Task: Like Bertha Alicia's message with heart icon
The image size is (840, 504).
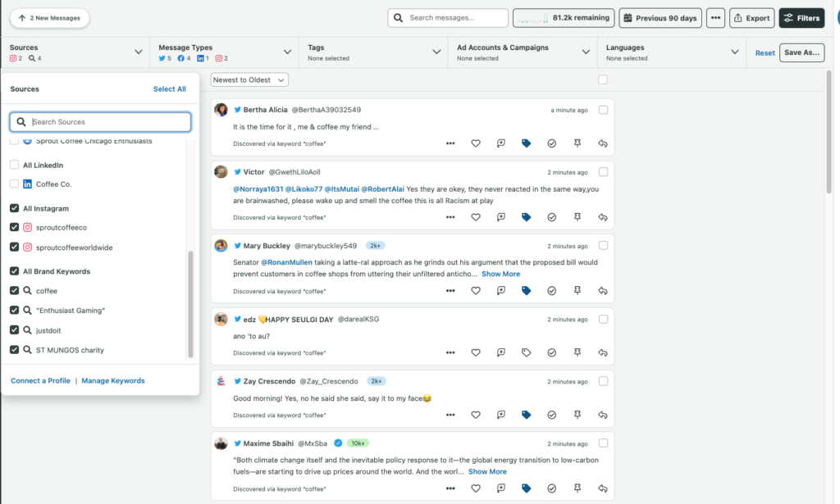Action: (476, 143)
